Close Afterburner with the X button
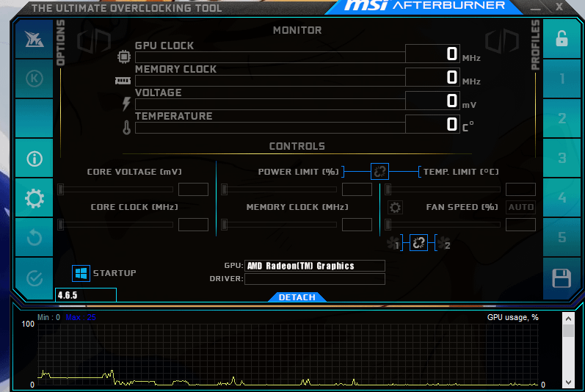The height and width of the screenshot is (392, 585). (x=559, y=7)
